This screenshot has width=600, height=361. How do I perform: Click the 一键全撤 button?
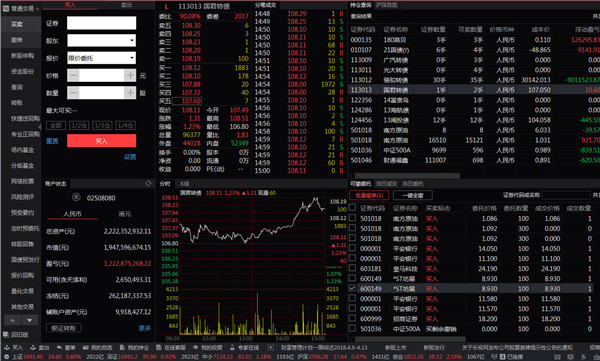point(413,195)
